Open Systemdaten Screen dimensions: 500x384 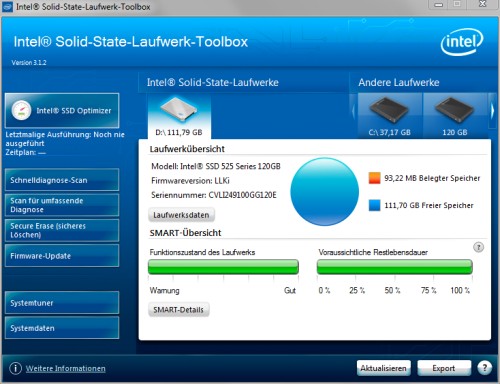[x=62, y=328]
